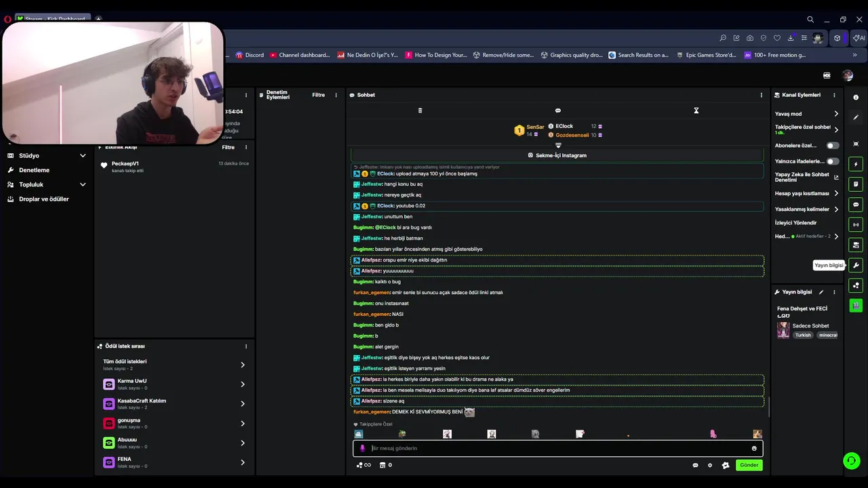Open the shop icon with count 0
868x488 pixels.
tap(385, 465)
